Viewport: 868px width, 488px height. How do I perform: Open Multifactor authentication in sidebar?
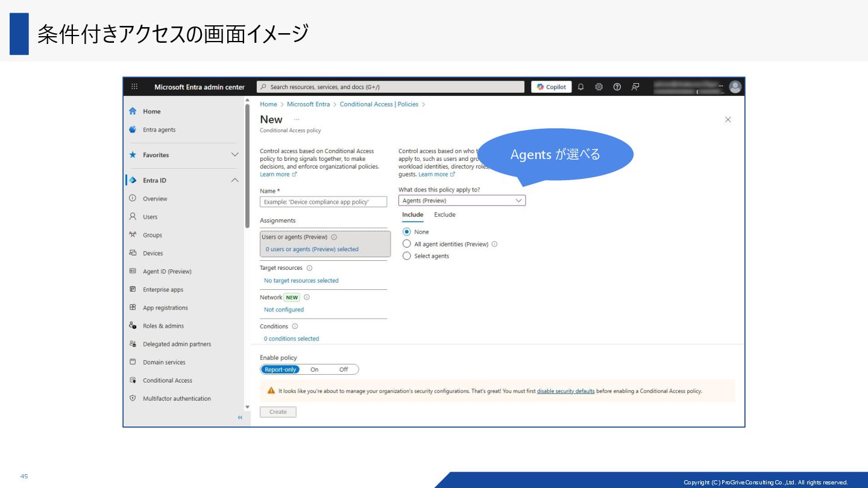point(177,398)
